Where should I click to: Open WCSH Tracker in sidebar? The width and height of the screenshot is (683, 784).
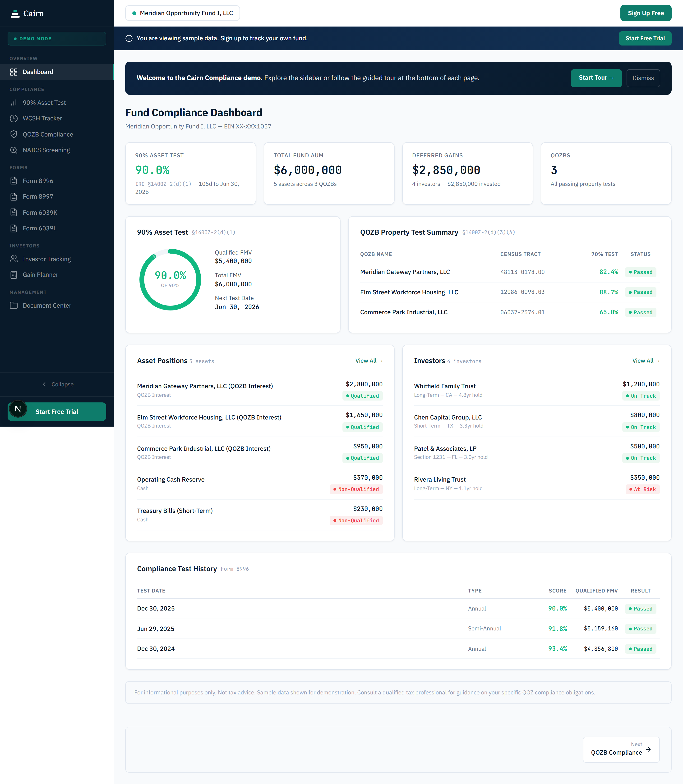(x=57, y=119)
